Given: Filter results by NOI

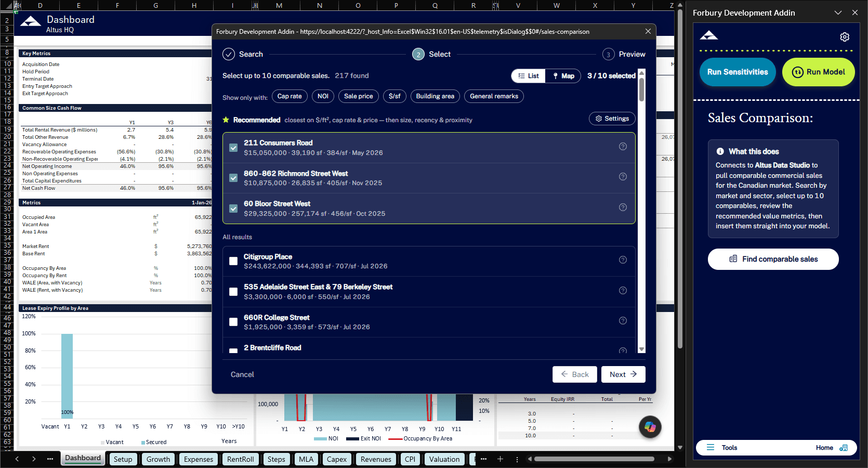Looking at the screenshot, I should point(323,96).
